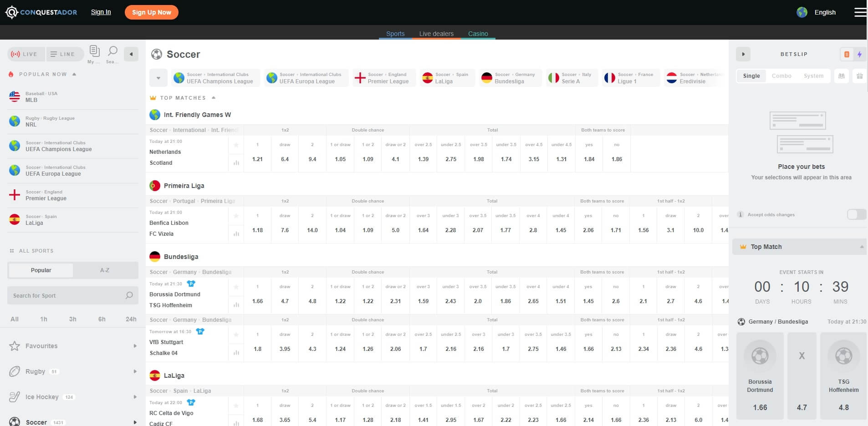Switch to LINE events mode

point(63,54)
